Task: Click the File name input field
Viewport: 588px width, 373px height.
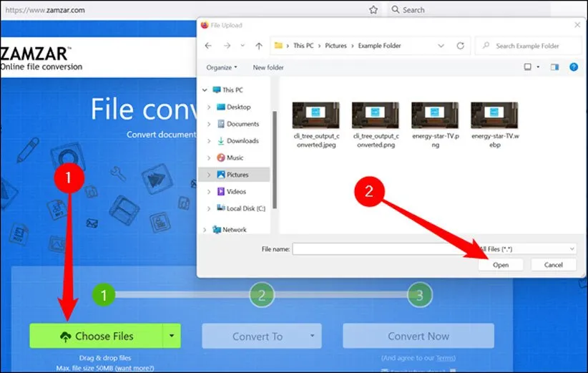Action: (381, 248)
